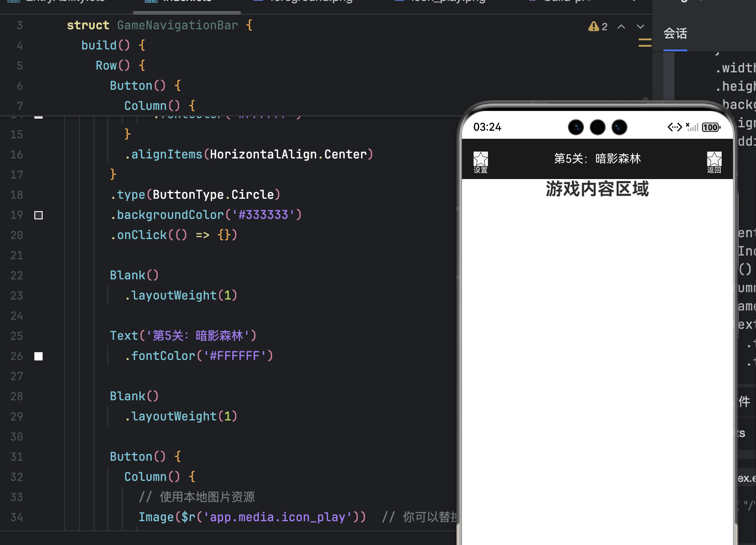Viewport: 756px width, 545px height.
Task: Click the warning badge showing 2 warnings
Action: [x=597, y=27]
